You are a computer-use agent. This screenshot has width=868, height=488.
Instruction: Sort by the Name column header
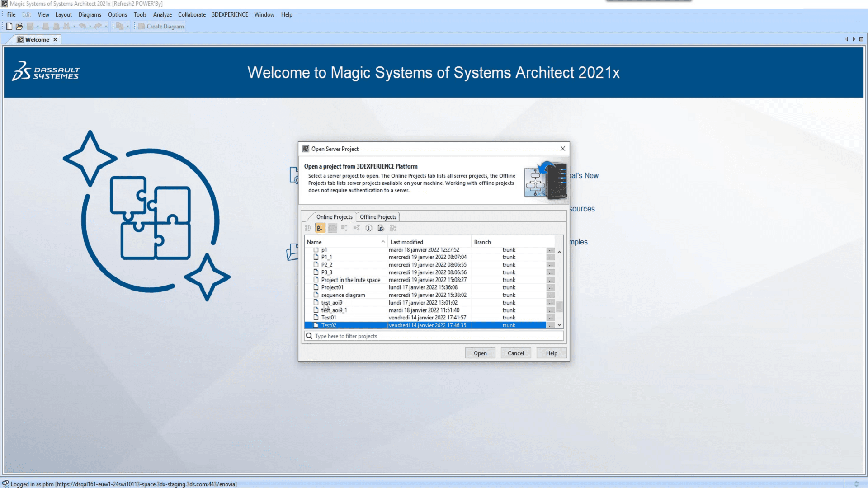pyautogui.click(x=346, y=242)
